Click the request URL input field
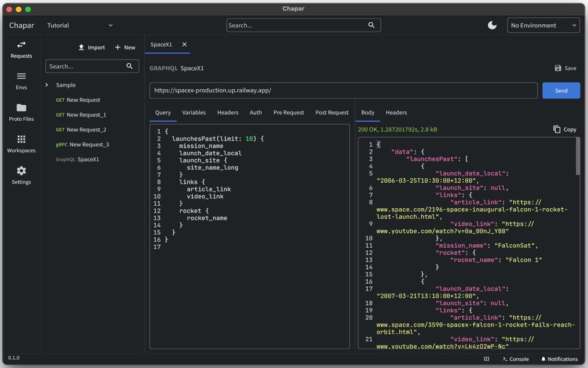The height and width of the screenshot is (368, 588). [343, 90]
